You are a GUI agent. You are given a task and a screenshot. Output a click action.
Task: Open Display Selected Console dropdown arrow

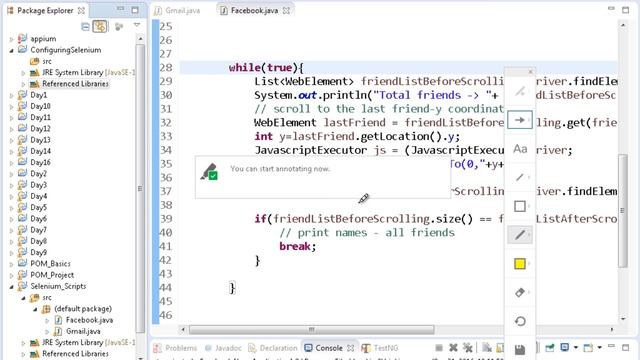tap(576, 348)
